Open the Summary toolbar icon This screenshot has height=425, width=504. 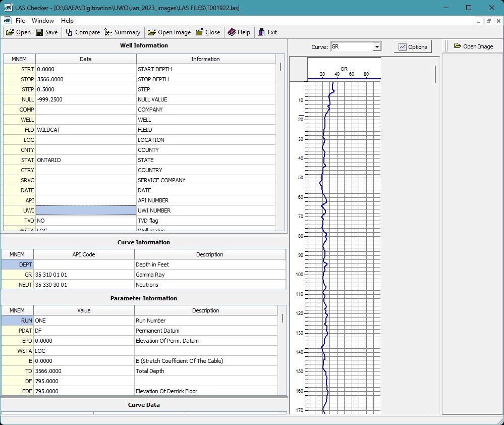pyautogui.click(x=122, y=32)
